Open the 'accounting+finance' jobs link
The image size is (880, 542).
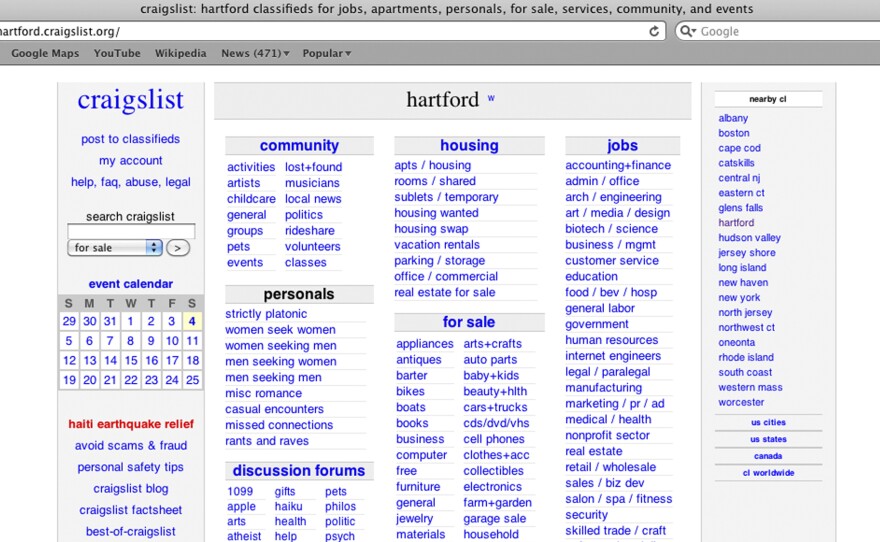(x=618, y=165)
